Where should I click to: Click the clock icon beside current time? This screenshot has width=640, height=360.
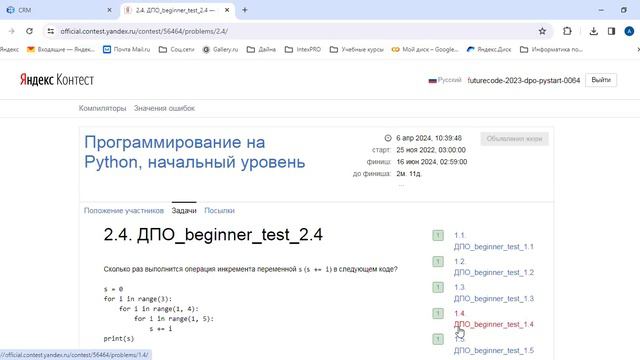click(388, 138)
